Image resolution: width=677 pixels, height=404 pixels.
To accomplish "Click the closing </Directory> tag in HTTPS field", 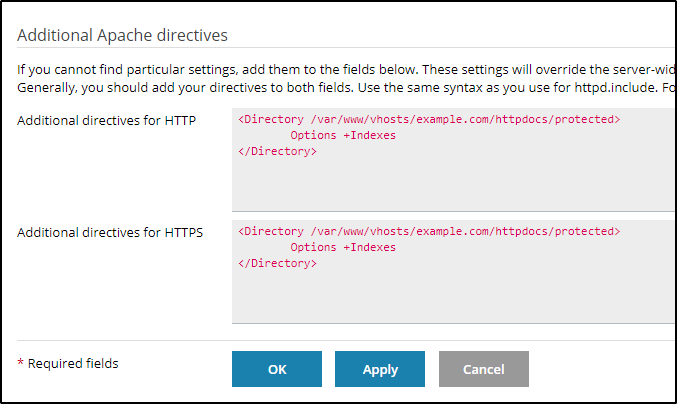I will 277,263.
